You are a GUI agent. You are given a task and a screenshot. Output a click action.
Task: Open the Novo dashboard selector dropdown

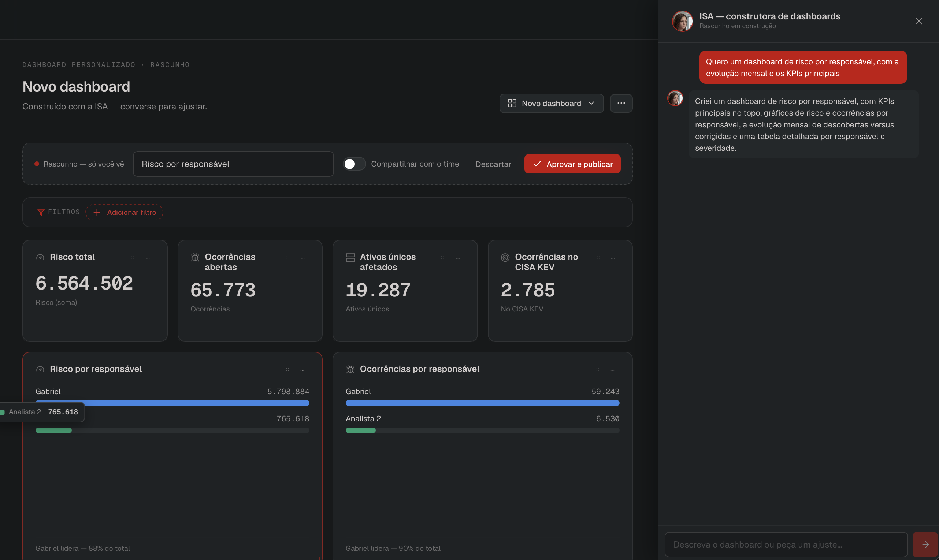point(551,103)
